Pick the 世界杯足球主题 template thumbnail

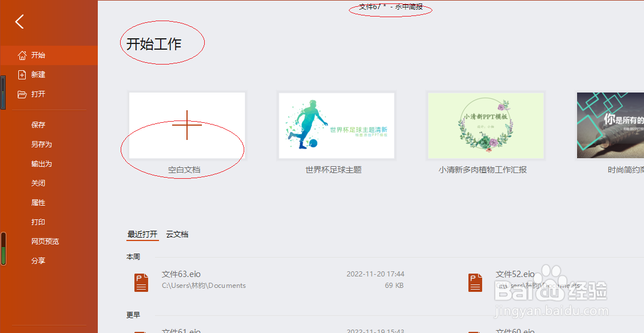pyautogui.click(x=336, y=125)
